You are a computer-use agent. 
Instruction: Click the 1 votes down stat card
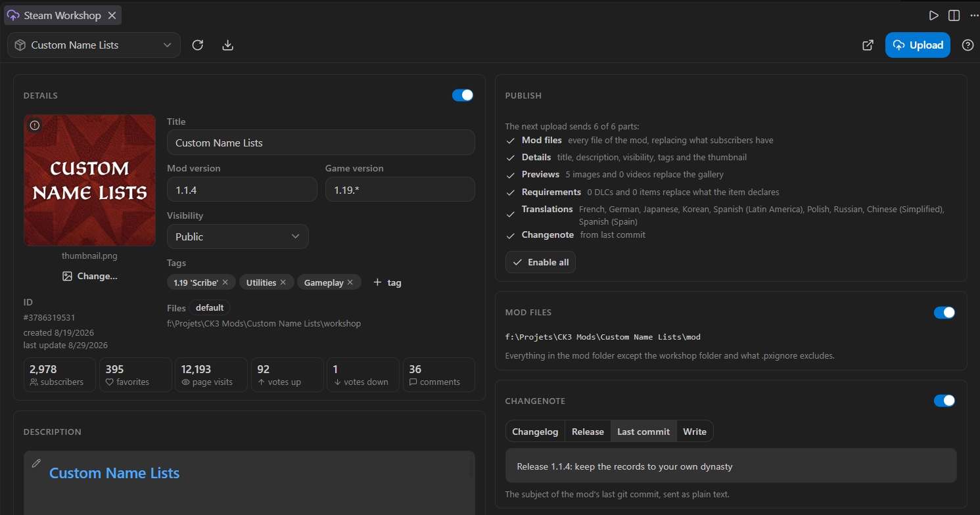pos(363,374)
